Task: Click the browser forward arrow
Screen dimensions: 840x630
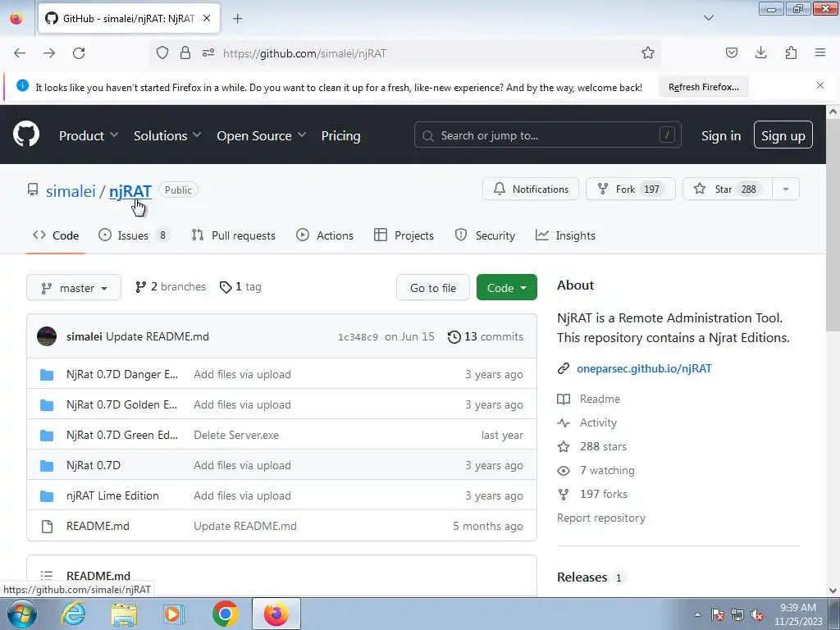Action: [49, 53]
